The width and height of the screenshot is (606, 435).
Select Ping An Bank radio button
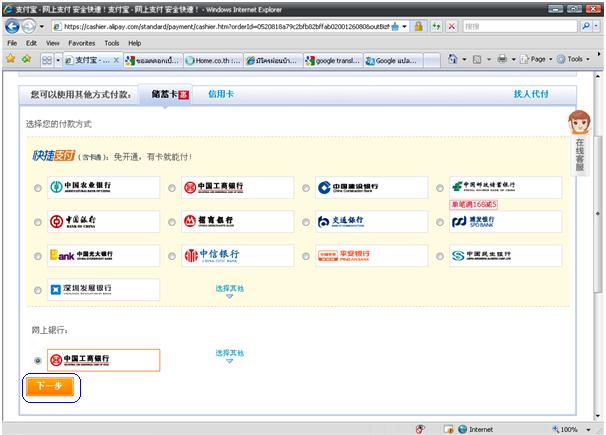pyautogui.click(x=306, y=256)
